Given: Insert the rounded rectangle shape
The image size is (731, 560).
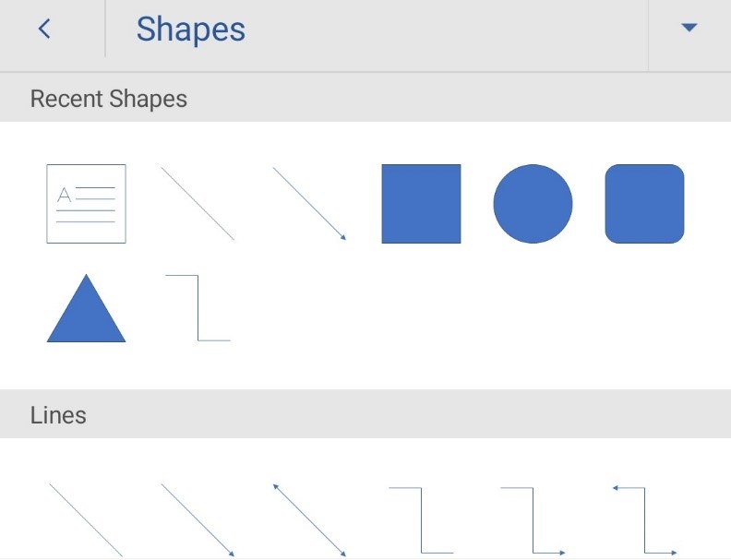Looking at the screenshot, I should tap(644, 204).
